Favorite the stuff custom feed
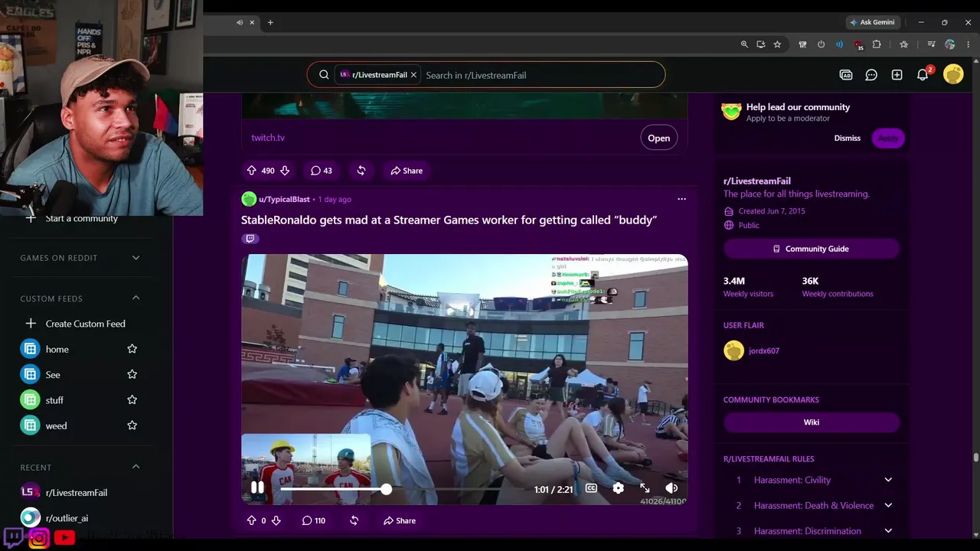This screenshot has width=980, height=551. [x=132, y=400]
